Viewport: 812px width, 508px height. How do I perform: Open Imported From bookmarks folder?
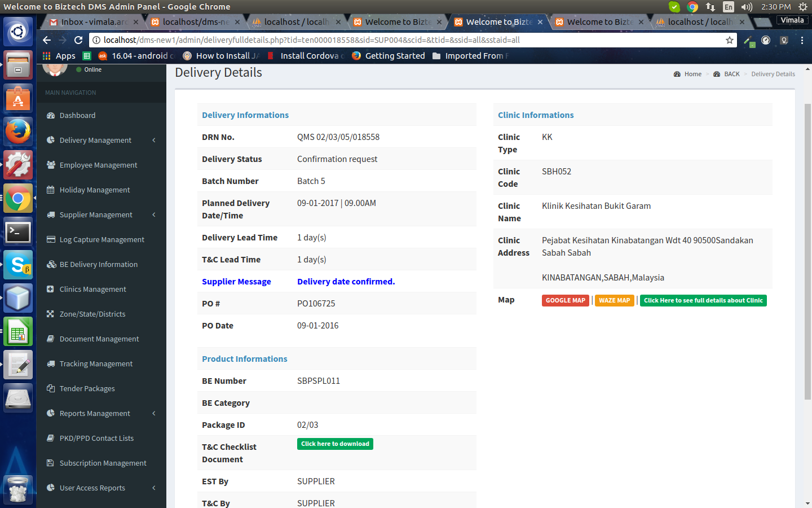pos(471,56)
